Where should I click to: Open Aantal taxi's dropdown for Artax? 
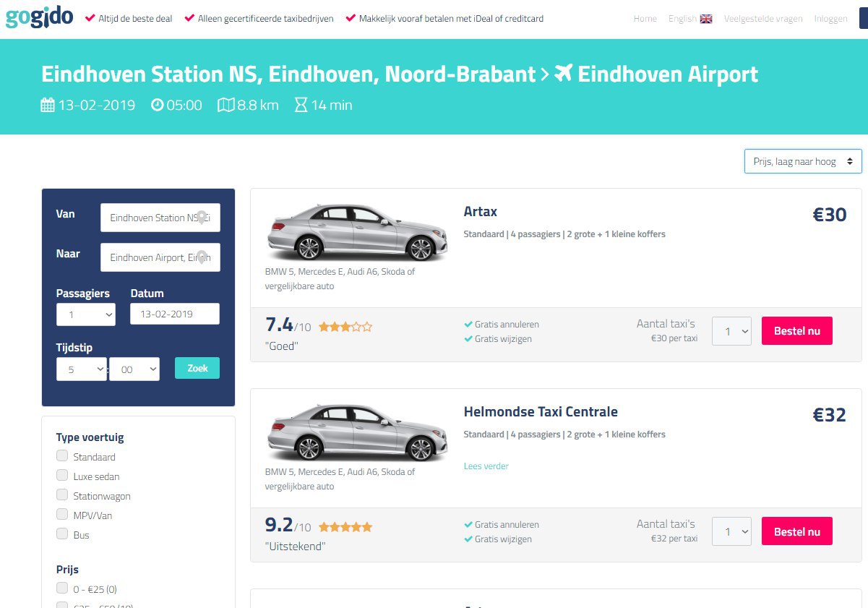[x=731, y=331]
